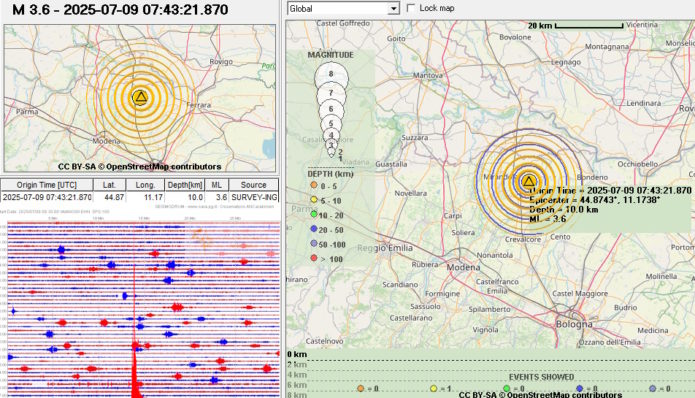This screenshot has height=398, width=695.
Task: Enable the Lock map checkbox
Action: (x=411, y=8)
